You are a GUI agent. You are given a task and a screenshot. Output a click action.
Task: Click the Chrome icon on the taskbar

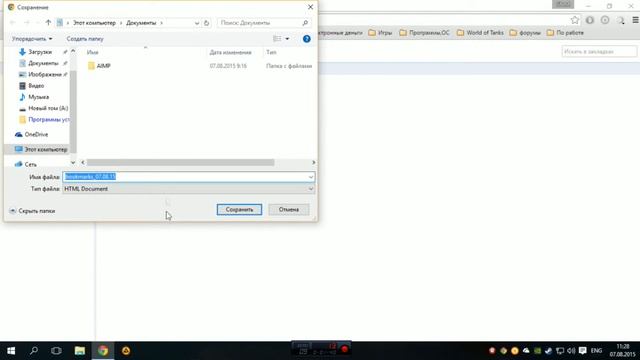[x=103, y=351]
